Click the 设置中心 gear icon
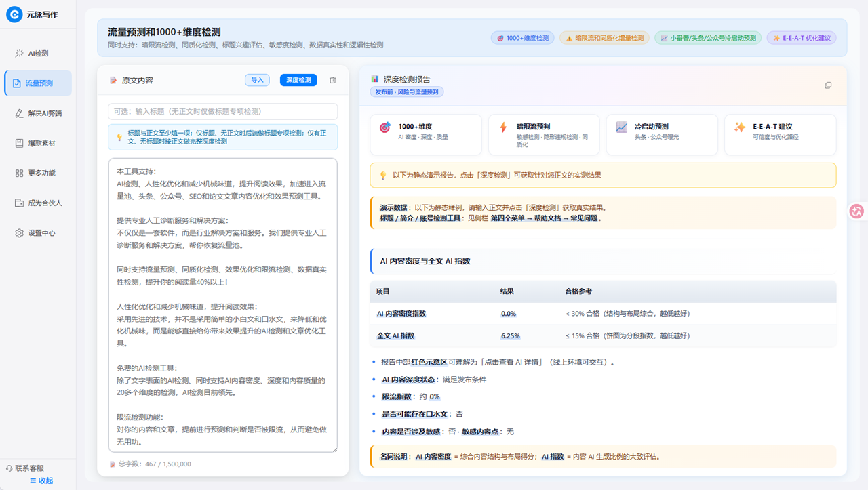868x490 pixels. click(x=20, y=232)
